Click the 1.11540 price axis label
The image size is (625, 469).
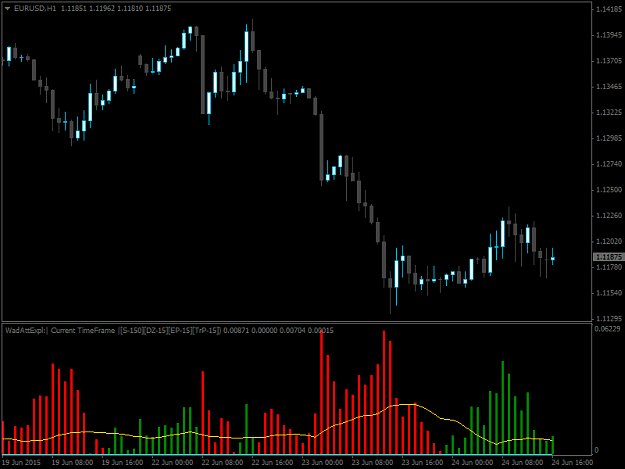click(x=609, y=293)
